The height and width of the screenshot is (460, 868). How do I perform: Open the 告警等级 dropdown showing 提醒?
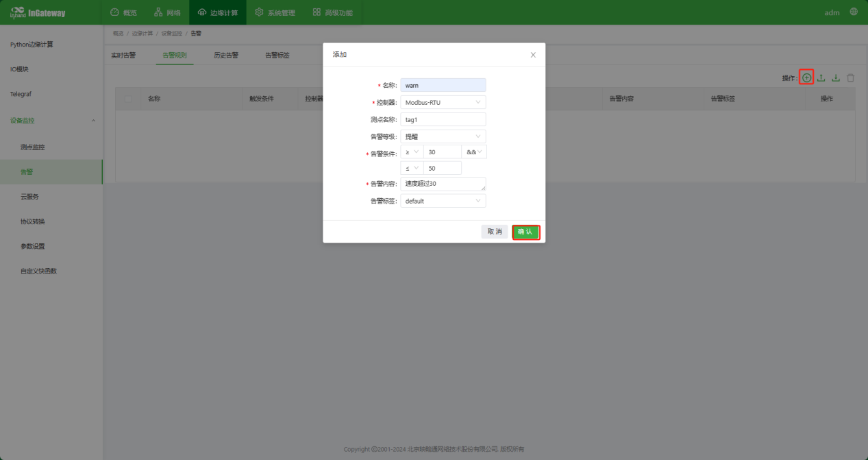click(x=443, y=136)
